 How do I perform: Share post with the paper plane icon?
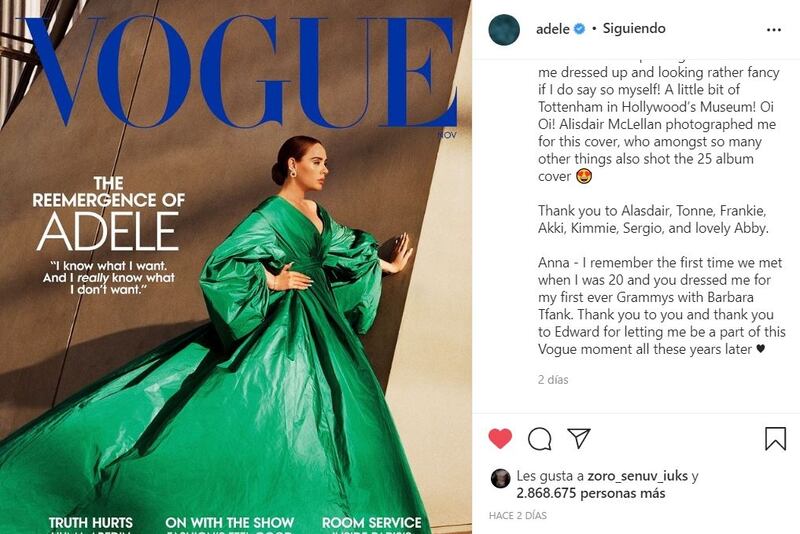(x=579, y=438)
